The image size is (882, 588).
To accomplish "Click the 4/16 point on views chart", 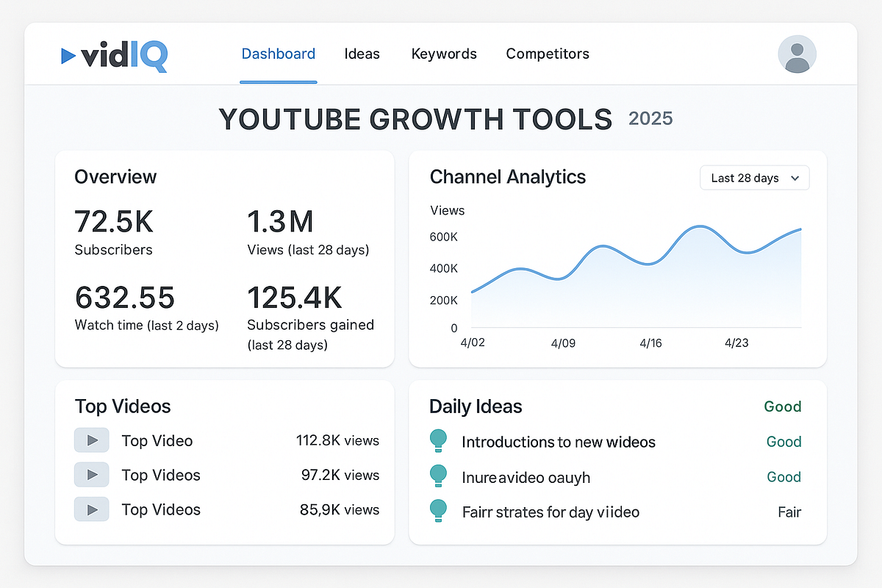I will pos(650,343).
